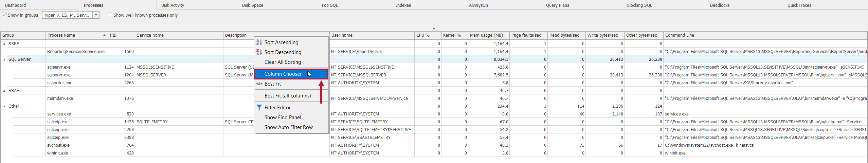Viewport: 868px width, 163px height.
Task: Switch to the Query Plans tab
Action: click(558, 5)
